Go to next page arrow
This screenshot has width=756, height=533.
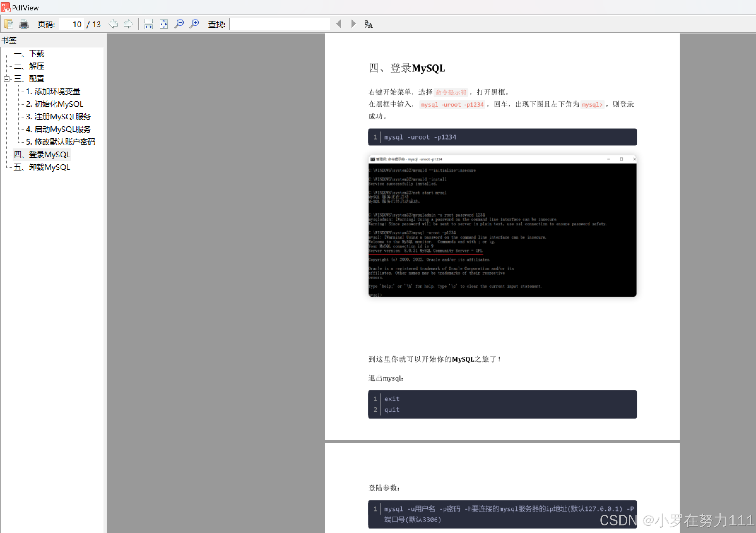pos(128,24)
